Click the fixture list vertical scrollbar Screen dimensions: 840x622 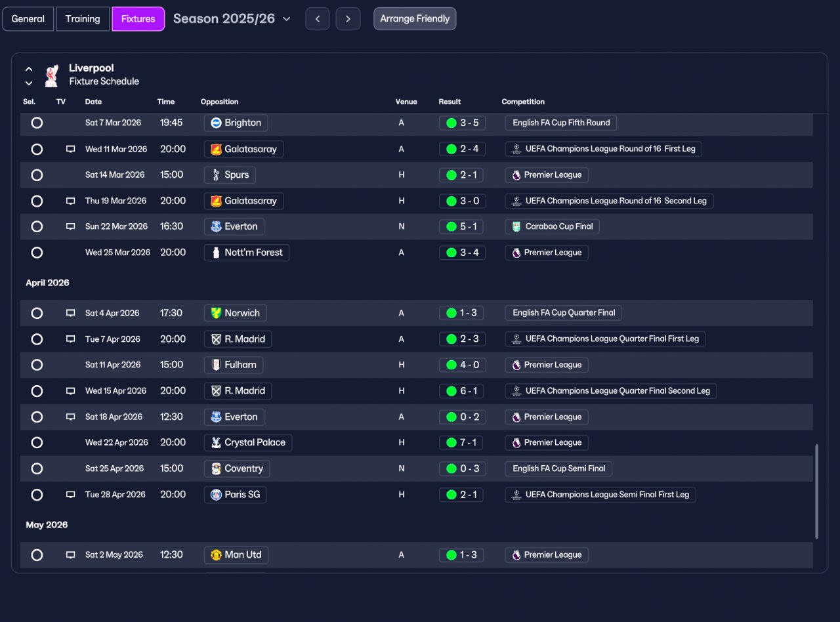[x=817, y=491]
